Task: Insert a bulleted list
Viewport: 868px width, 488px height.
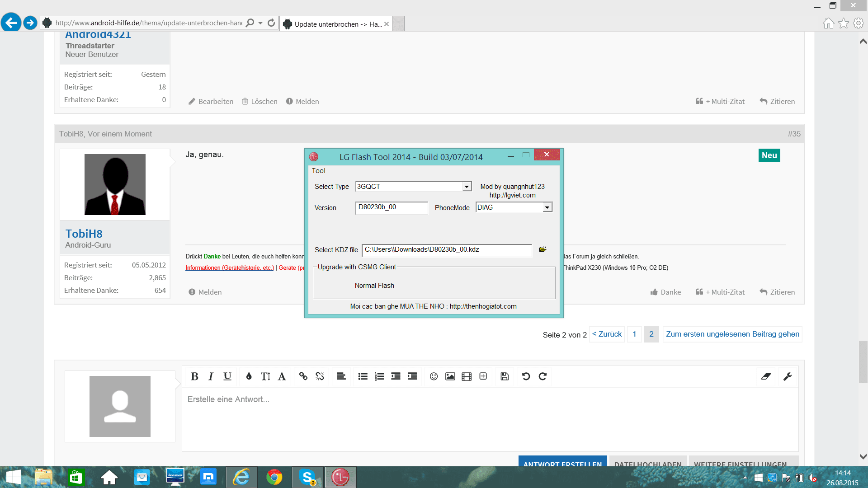Action: coord(363,376)
